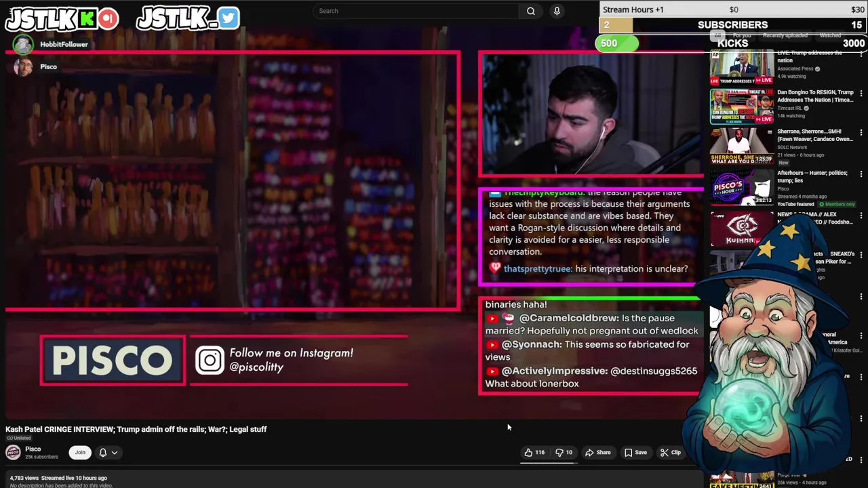Click the HobbitFlower participant avatar
Viewport: 868px width, 488px height.
(x=23, y=45)
